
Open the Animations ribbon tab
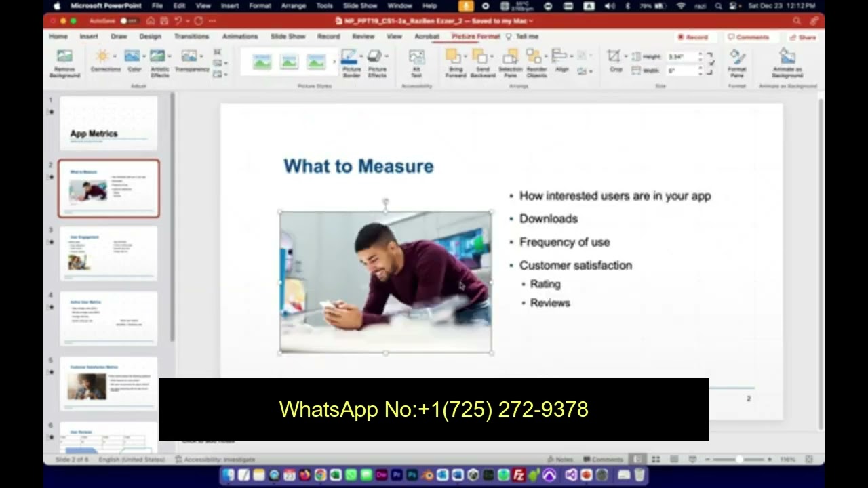tap(240, 37)
